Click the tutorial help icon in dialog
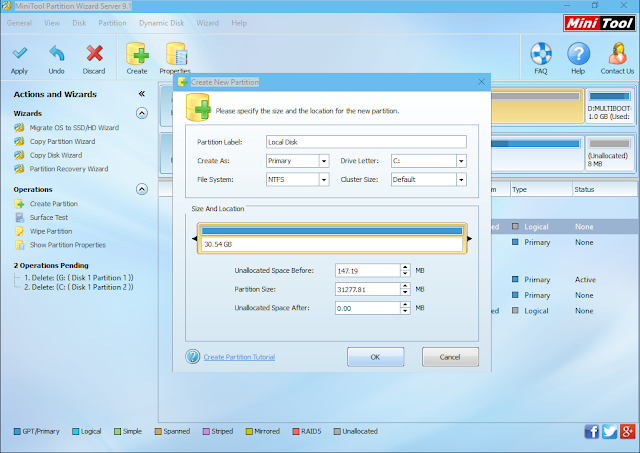 point(193,357)
